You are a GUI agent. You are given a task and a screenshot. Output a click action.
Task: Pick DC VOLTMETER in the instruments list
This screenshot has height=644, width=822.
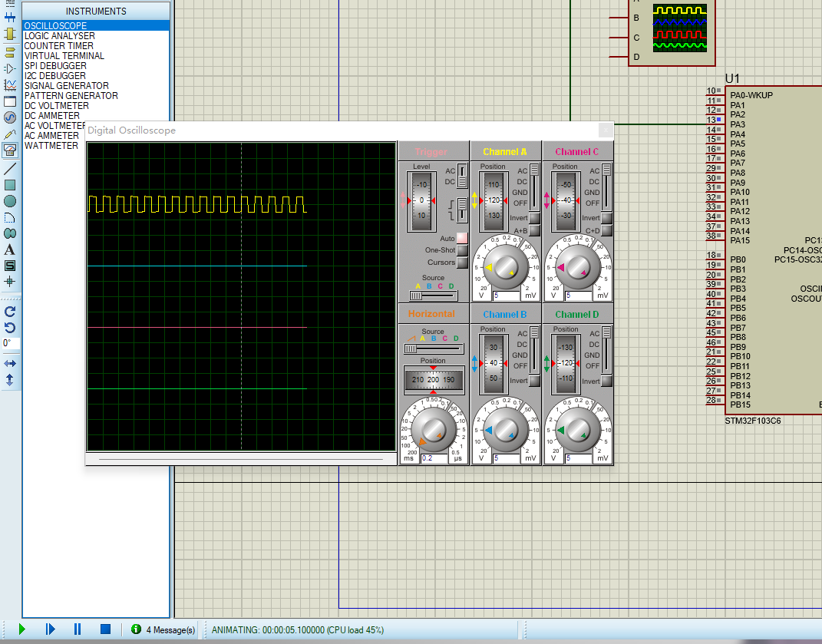[57, 106]
